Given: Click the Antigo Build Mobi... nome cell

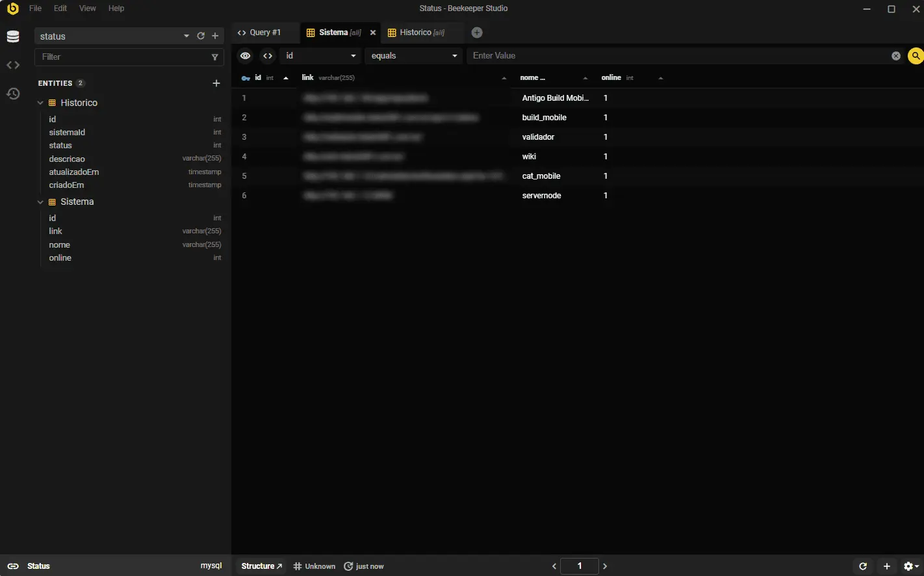Looking at the screenshot, I should 555,98.
